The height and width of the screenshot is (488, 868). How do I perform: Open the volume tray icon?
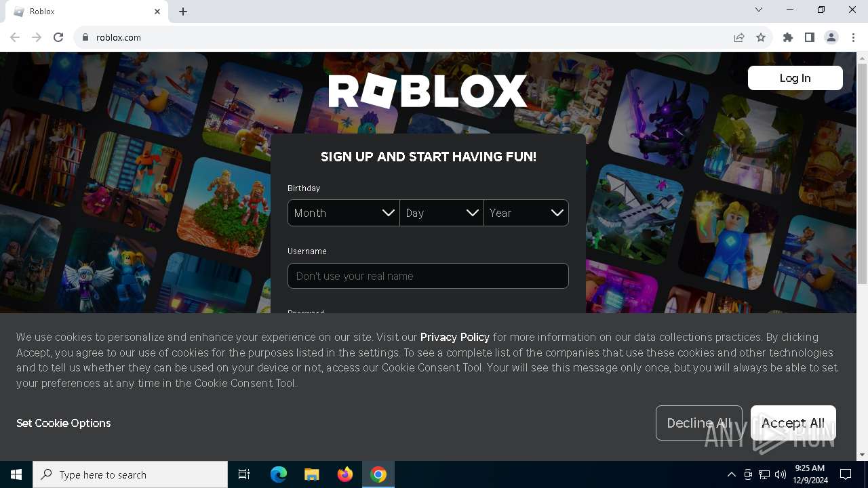(781, 474)
